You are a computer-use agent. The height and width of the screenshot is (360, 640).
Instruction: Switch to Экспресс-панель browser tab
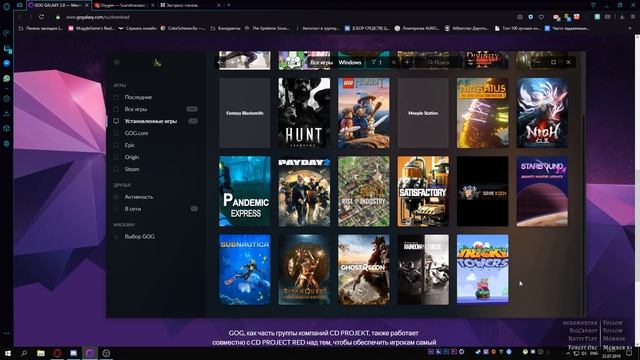pyautogui.click(x=190, y=5)
